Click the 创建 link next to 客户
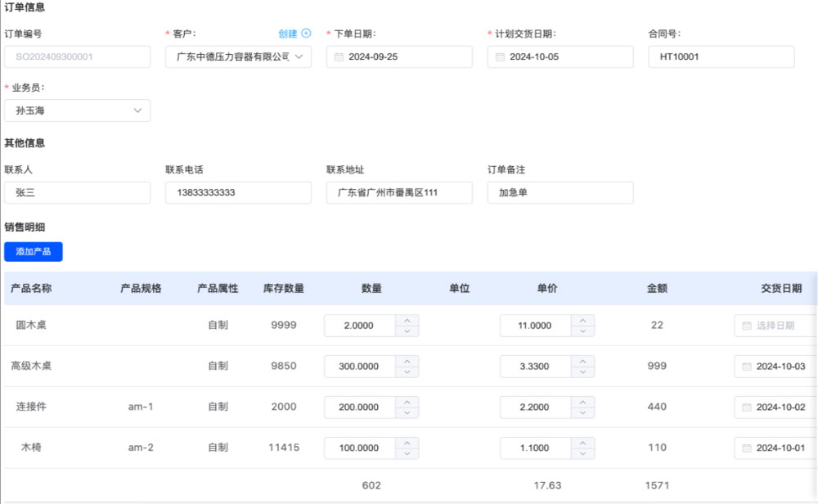This screenshot has height=504, width=818. tap(287, 34)
